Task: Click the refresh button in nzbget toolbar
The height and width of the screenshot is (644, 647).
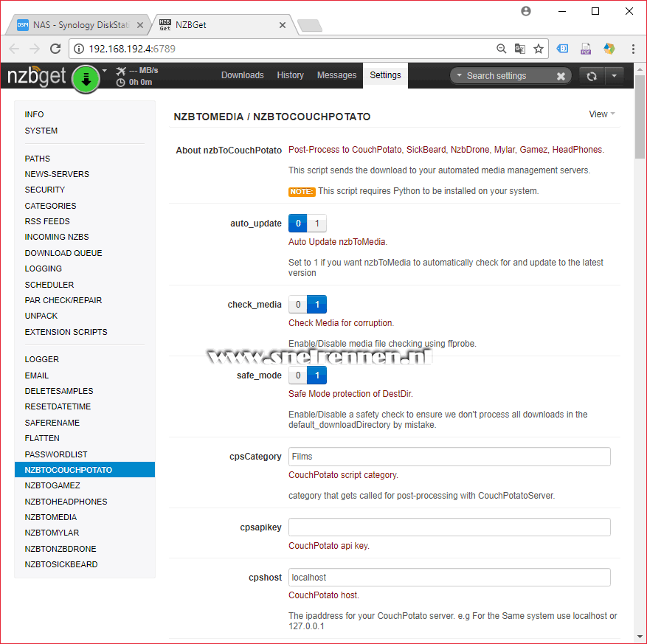Action: 592,76
